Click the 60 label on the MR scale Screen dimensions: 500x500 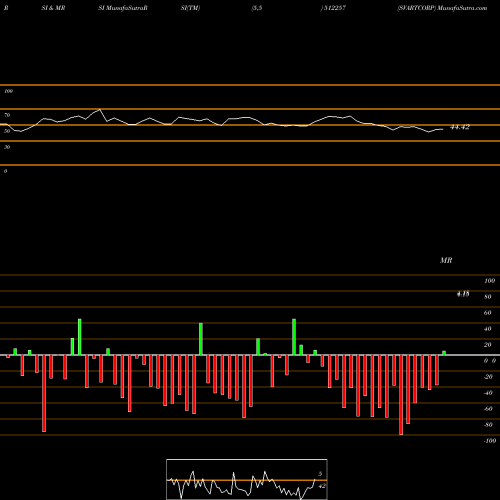click(x=488, y=313)
